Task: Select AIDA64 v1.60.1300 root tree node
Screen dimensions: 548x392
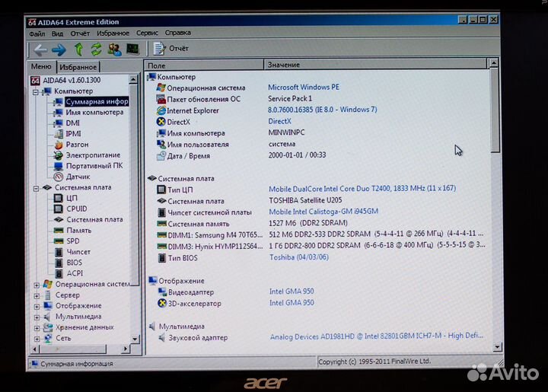Action: [72, 80]
